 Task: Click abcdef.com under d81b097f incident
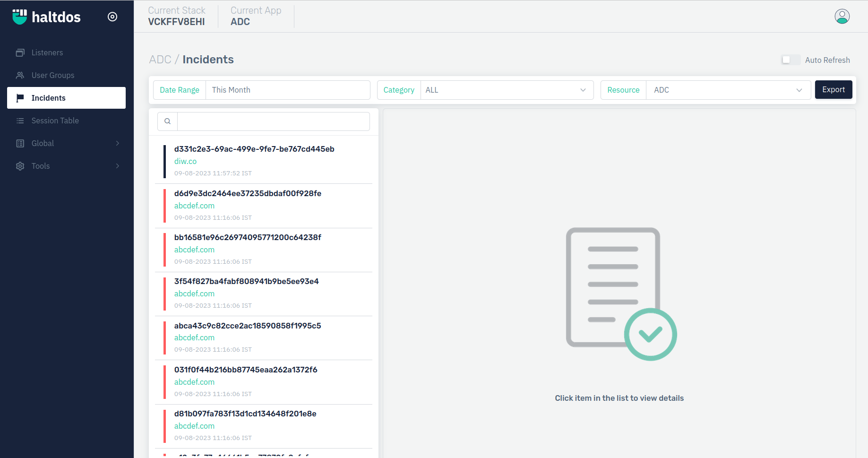[x=194, y=426]
